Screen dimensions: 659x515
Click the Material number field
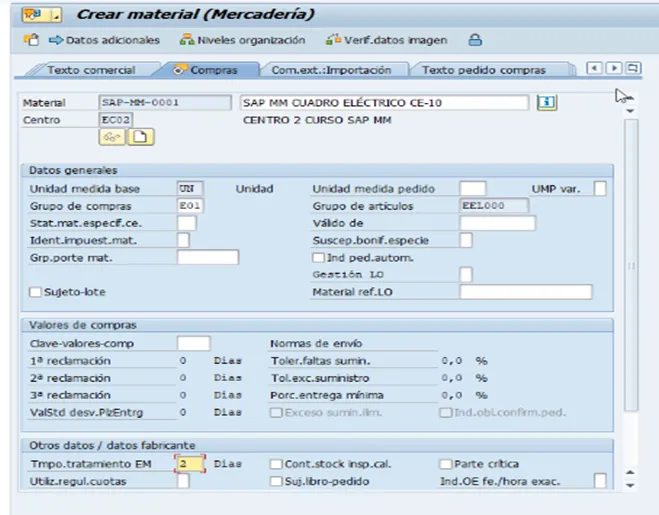[165, 103]
